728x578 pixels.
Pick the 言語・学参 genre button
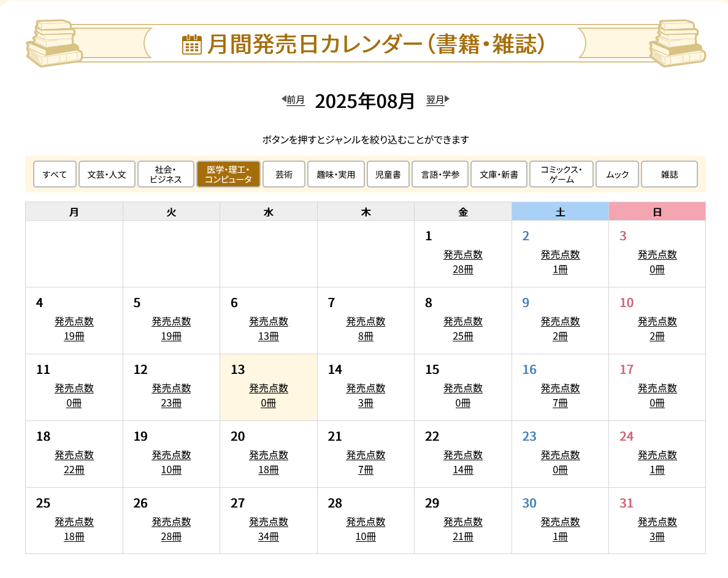(x=440, y=174)
